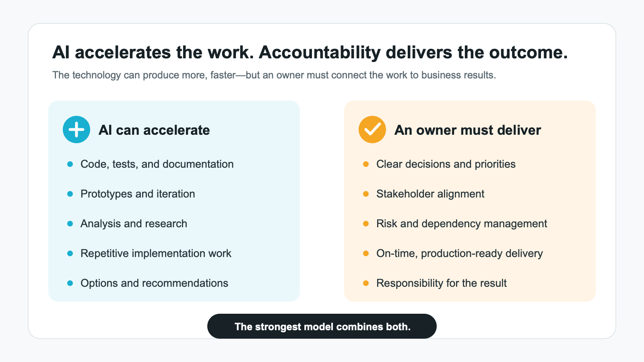Click "Stakeholder alignment" text
Viewport: 644px width, 362px height.
pos(430,194)
